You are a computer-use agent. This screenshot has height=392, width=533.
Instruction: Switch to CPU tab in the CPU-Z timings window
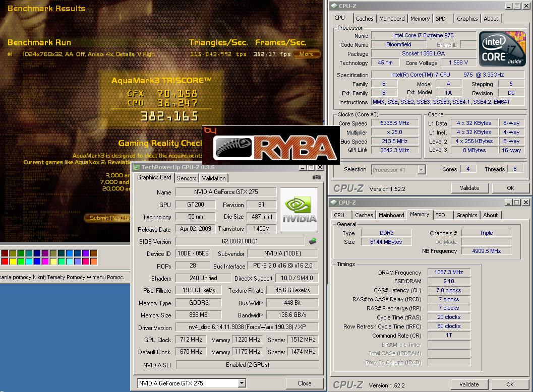(x=339, y=215)
